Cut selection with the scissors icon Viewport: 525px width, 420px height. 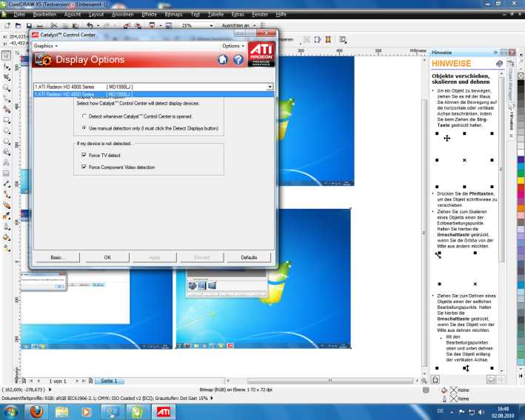pos(53,25)
